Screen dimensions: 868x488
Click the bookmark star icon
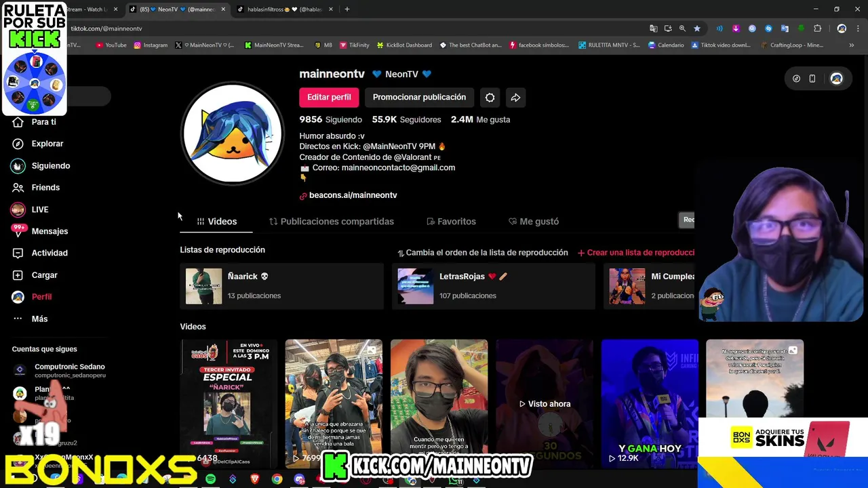coord(696,28)
